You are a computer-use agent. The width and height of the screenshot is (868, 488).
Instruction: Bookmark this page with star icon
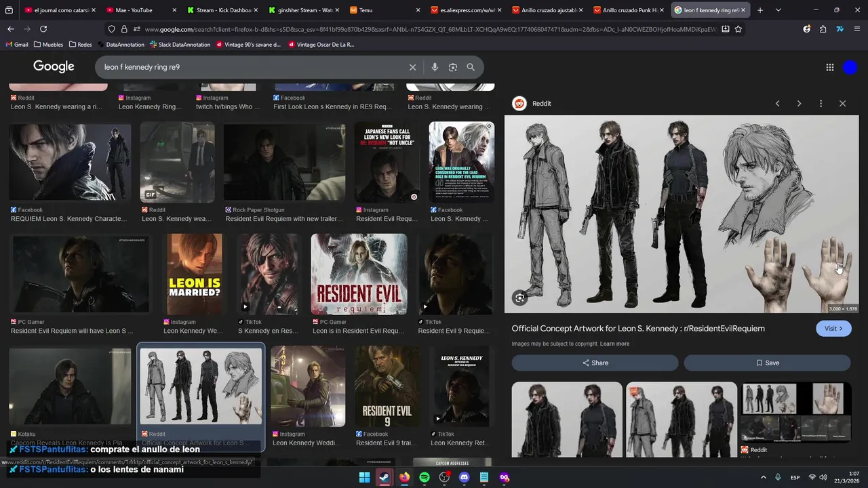click(x=738, y=29)
